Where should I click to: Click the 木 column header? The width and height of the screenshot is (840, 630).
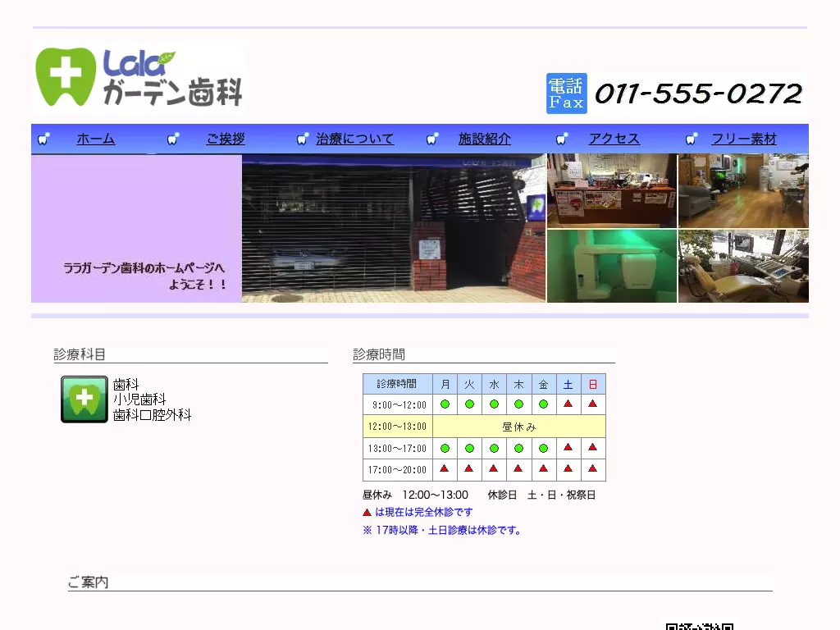(x=518, y=384)
